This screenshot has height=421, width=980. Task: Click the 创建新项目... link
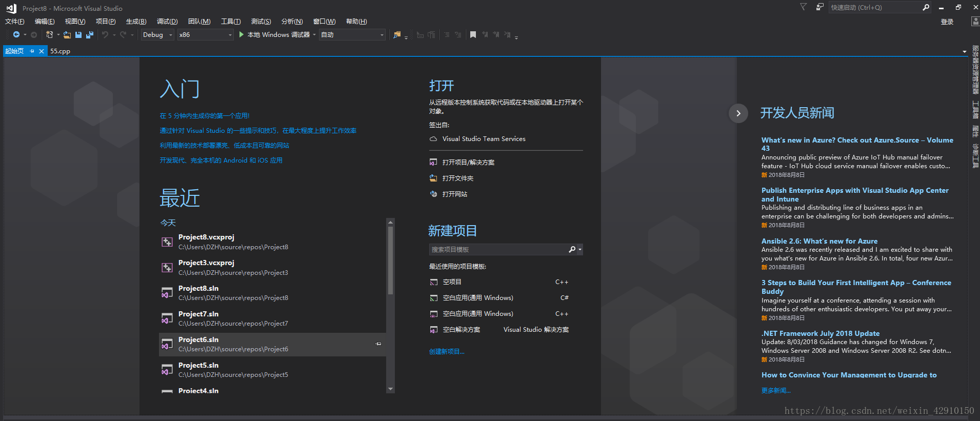[x=447, y=352]
